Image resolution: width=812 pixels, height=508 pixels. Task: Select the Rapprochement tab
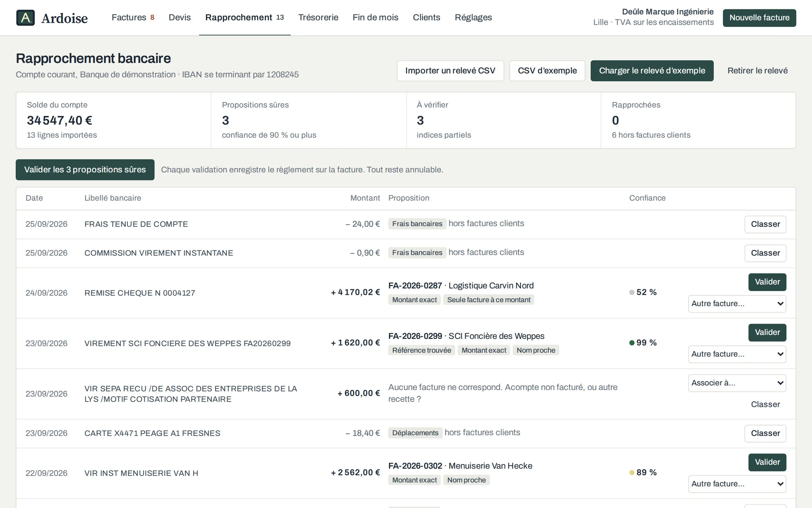pyautogui.click(x=244, y=17)
